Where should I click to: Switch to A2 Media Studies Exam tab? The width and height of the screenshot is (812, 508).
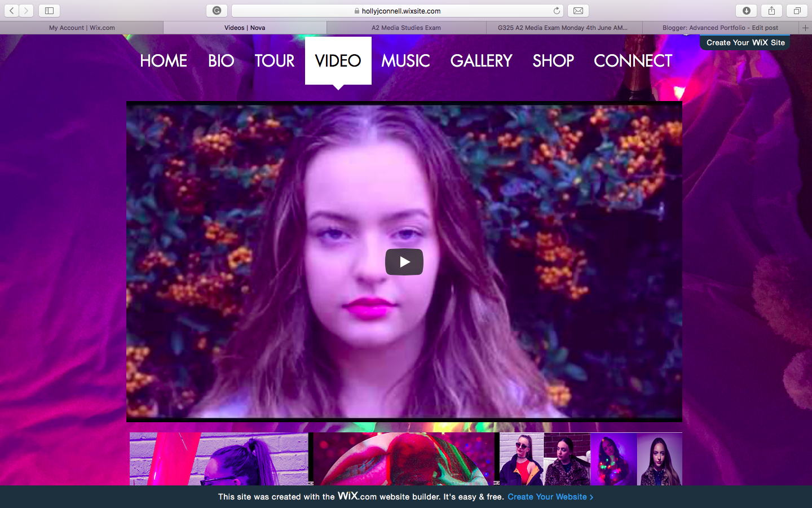coord(406,28)
